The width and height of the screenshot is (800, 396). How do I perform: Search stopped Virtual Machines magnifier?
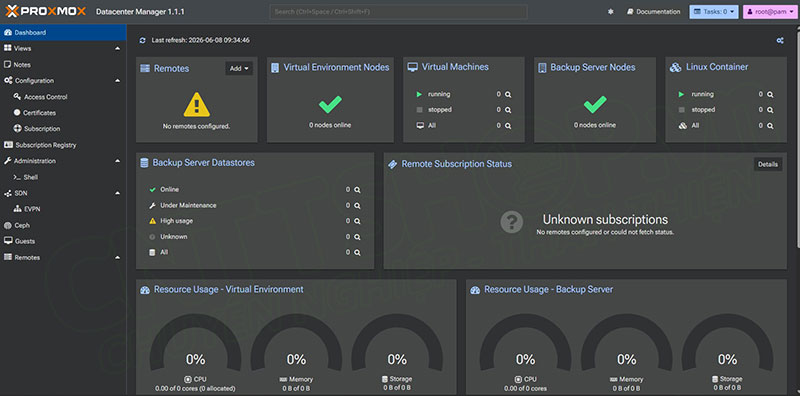pyautogui.click(x=508, y=110)
